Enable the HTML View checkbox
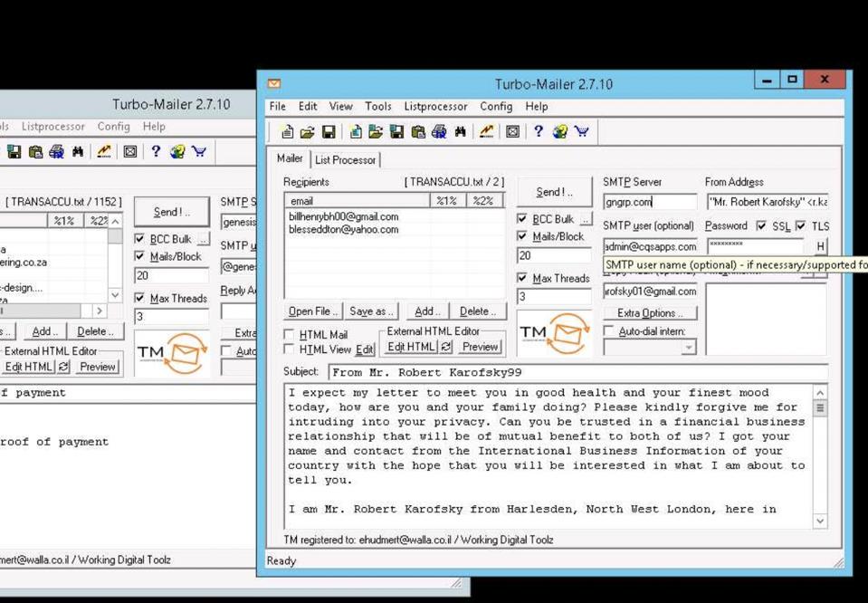The height and width of the screenshot is (603, 868). pyautogui.click(x=289, y=349)
